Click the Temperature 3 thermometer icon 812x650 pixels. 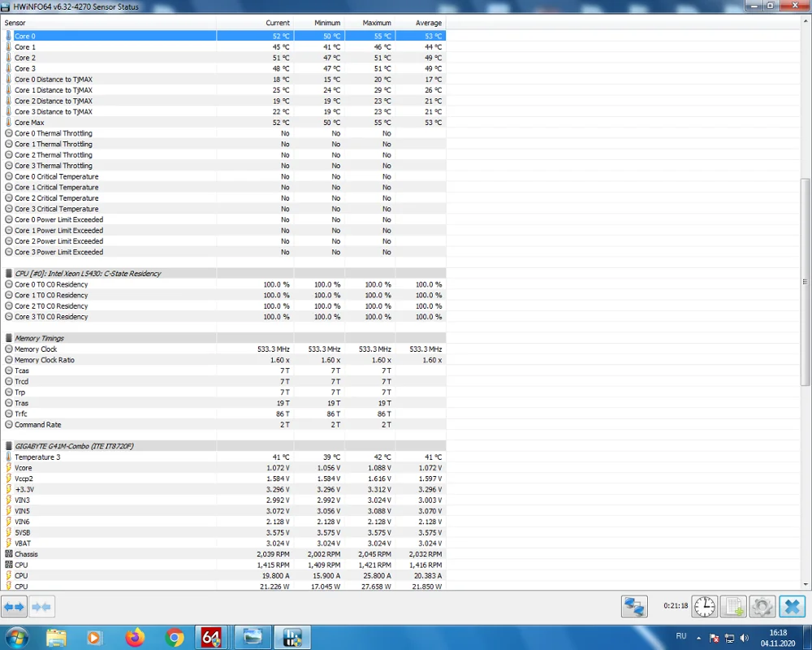pyautogui.click(x=8, y=457)
